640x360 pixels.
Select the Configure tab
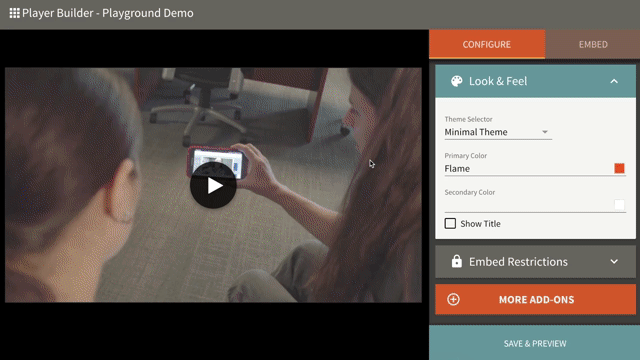click(487, 44)
